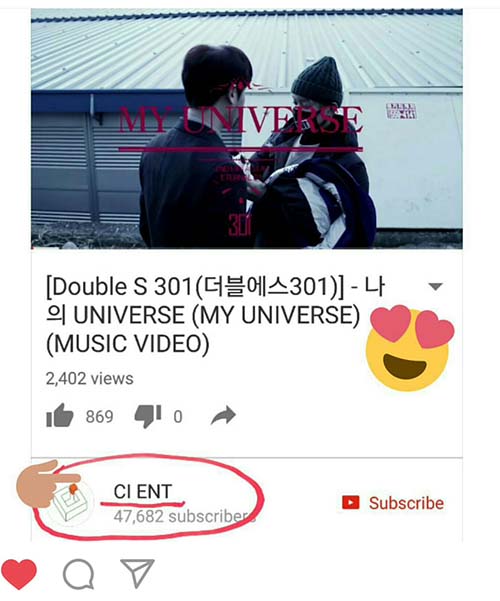Open comments via speech bubble icon
The image size is (500, 601).
tap(78, 574)
